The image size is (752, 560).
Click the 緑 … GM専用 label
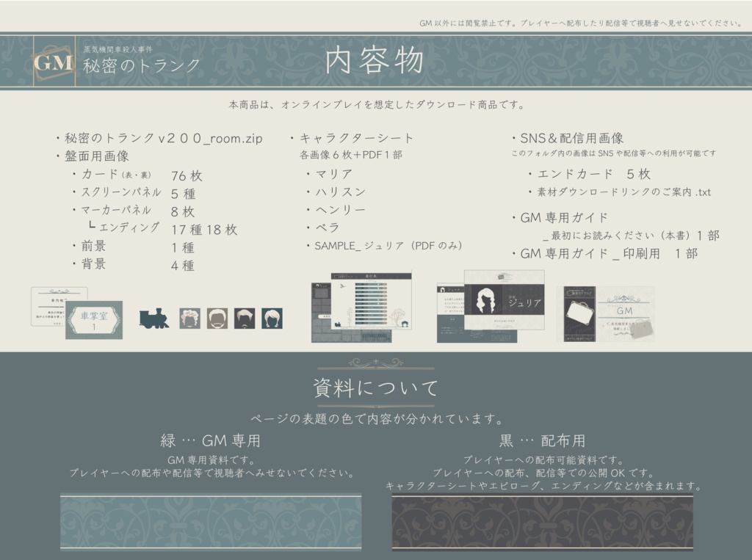211,440
